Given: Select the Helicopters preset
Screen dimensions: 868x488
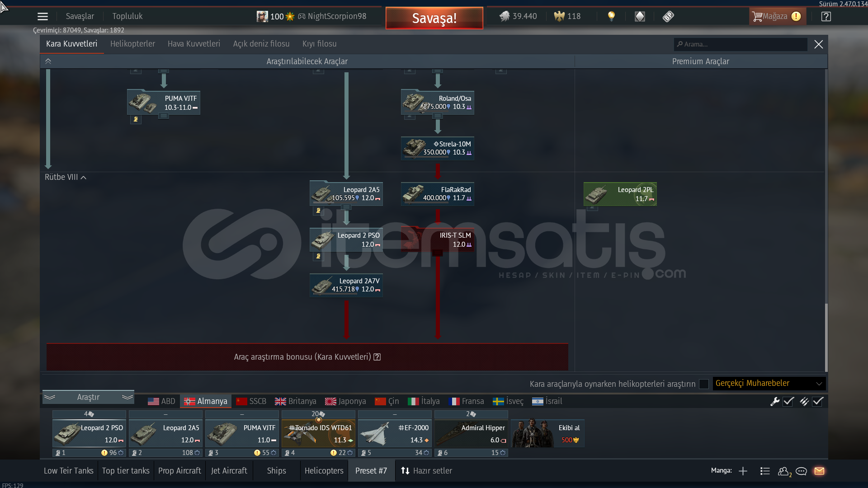Looking at the screenshot, I should [324, 471].
